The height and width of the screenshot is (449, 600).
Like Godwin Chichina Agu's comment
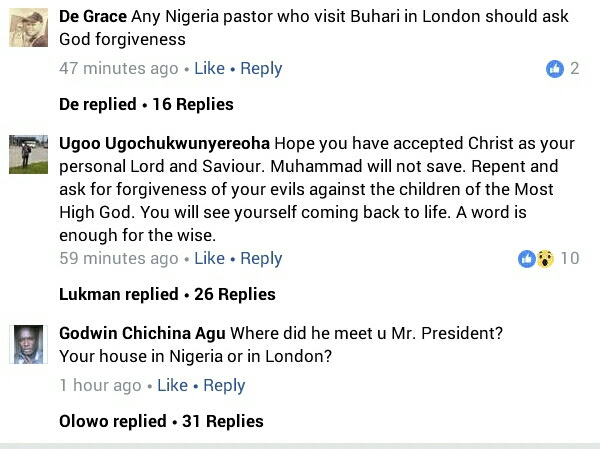coord(172,385)
